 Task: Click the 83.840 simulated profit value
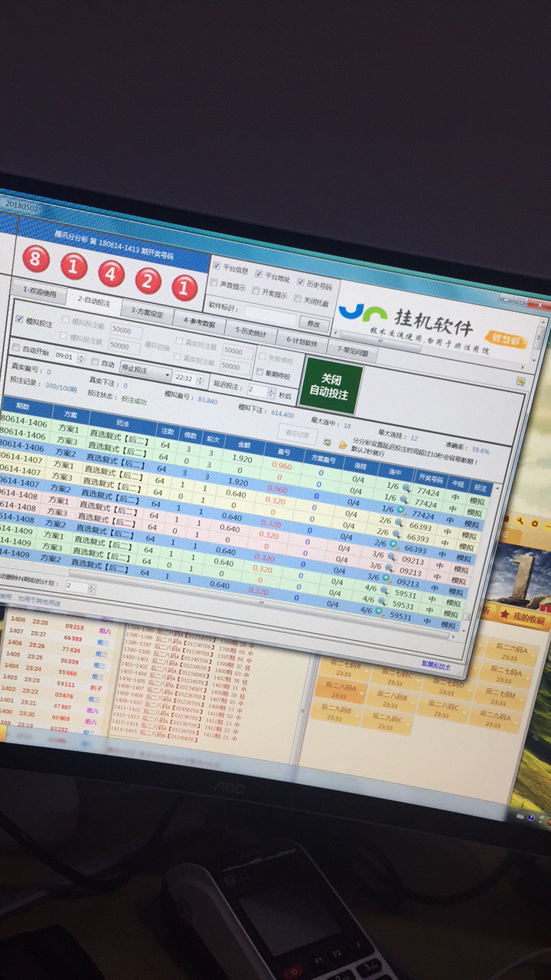pos(207,400)
